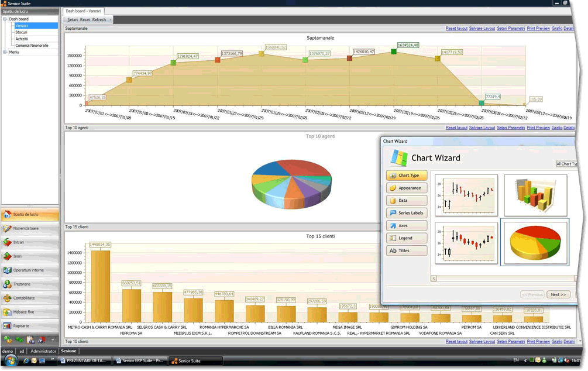Open Print Preview for Saptamanale chart

pyautogui.click(x=538, y=28)
